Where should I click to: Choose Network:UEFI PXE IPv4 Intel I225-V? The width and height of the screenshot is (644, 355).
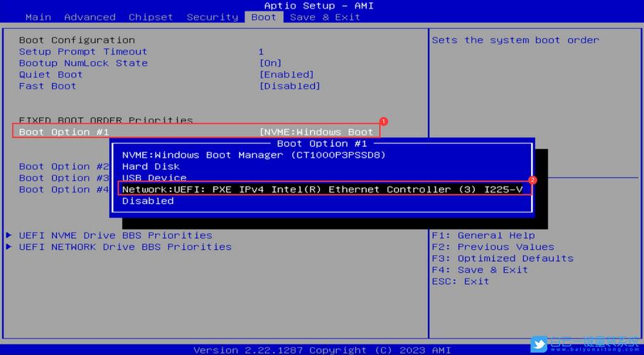323,190
